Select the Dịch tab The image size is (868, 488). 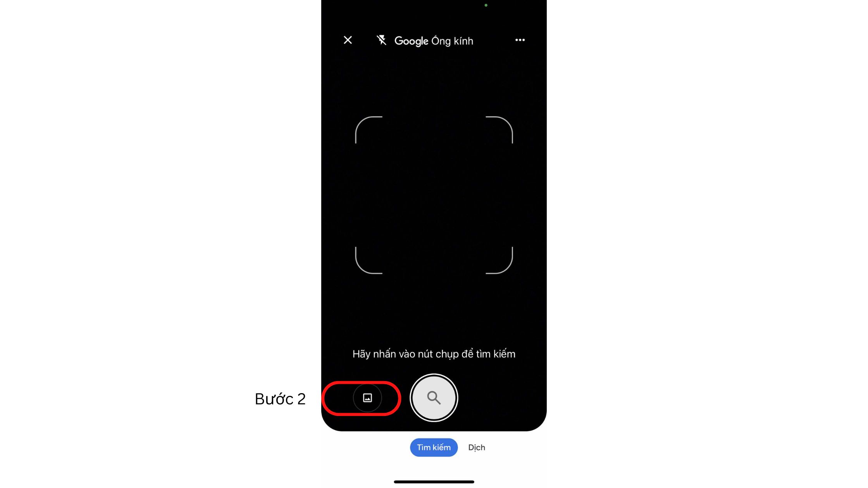[476, 447]
